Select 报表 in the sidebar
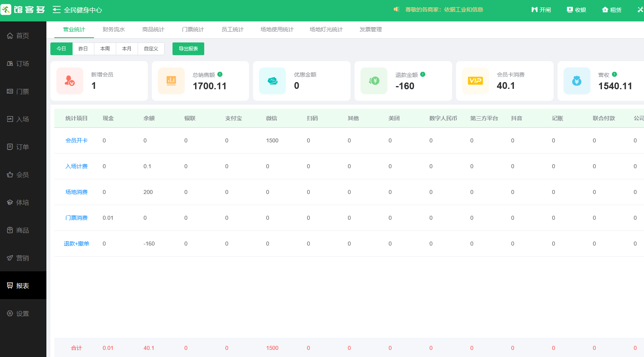The image size is (644, 357). (23, 285)
